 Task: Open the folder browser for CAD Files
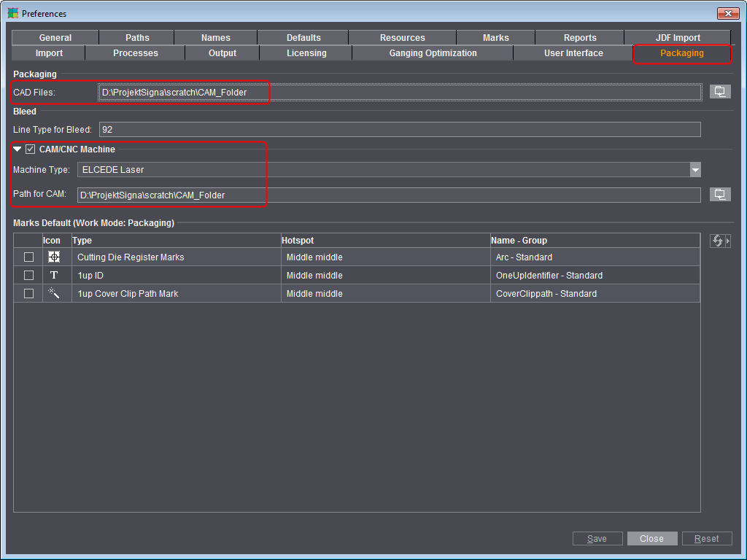point(720,91)
